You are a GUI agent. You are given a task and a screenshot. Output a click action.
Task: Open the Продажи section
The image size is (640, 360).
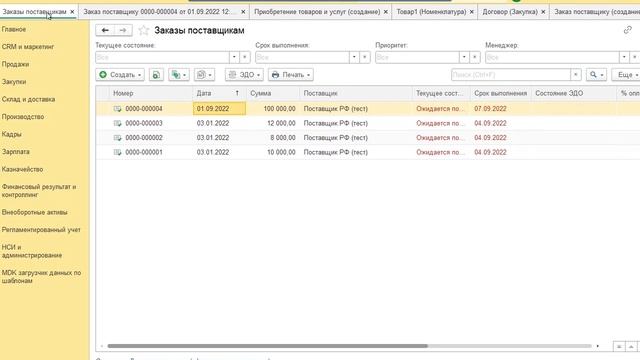tap(15, 64)
